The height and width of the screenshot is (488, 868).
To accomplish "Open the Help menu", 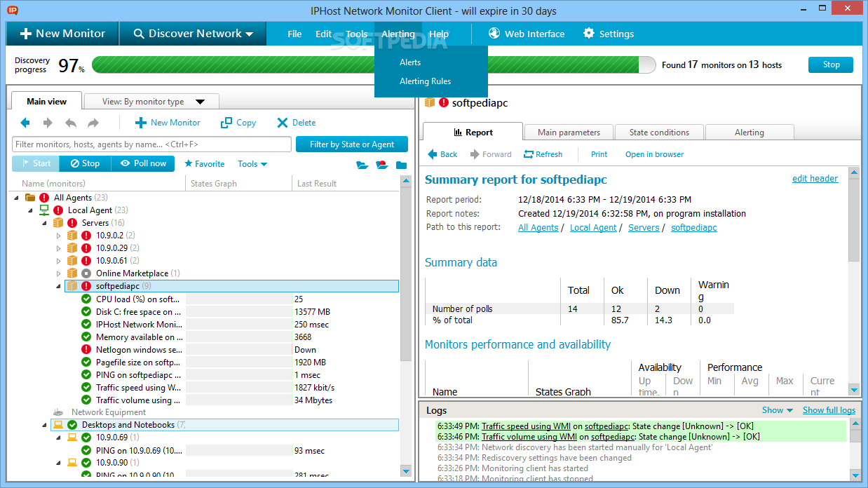I will (439, 34).
